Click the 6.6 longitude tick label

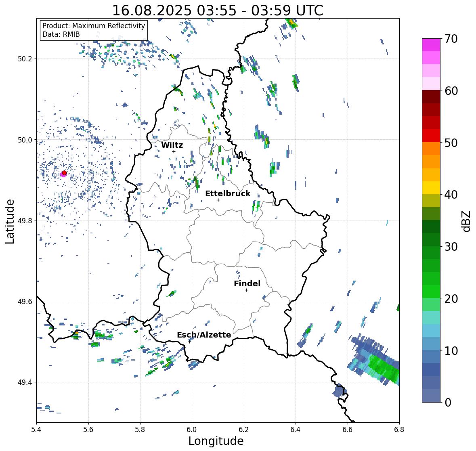pos(347,429)
